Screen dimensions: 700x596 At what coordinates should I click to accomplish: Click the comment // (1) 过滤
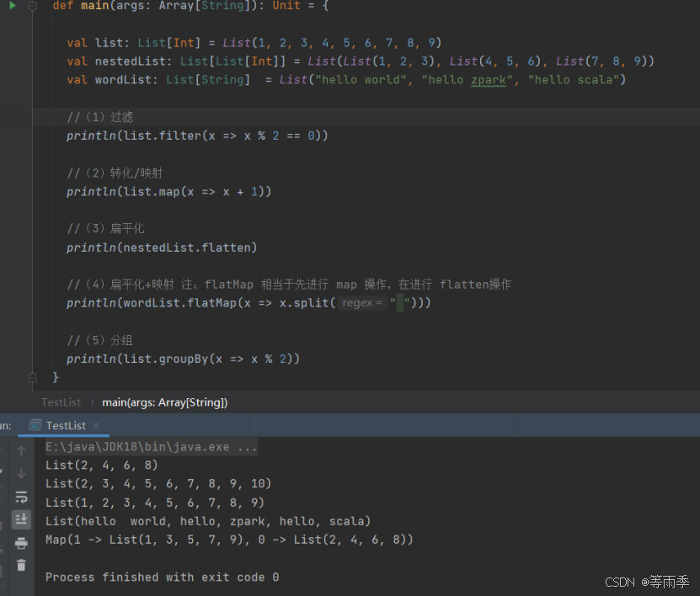[99, 117]
